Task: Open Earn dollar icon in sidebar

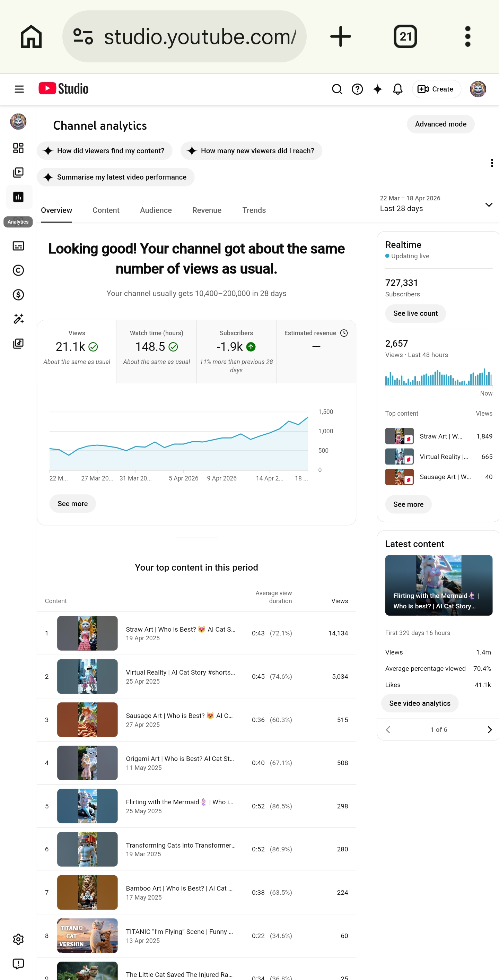Action: click(x=18, y=294)
